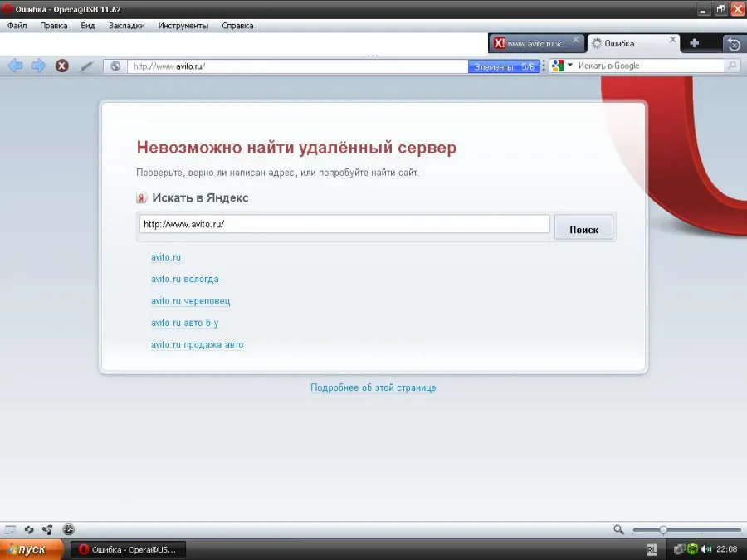Click the Элементы 5/6 progress indicator
Image resolution: width=747 pixels, height=560 pixels.
pyautogui.click(x=504, y=66)
